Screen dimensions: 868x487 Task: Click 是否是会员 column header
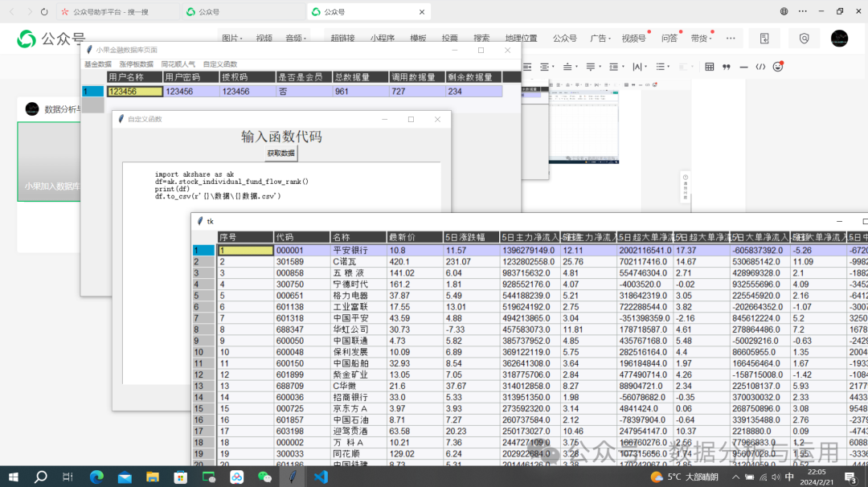[x=303, y=77]
